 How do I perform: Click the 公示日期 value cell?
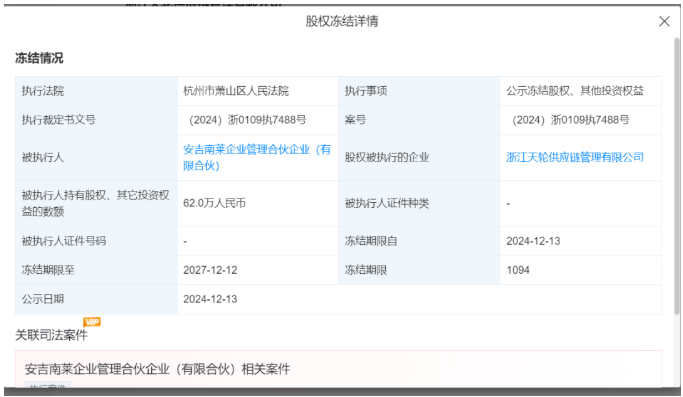point(419,299)
